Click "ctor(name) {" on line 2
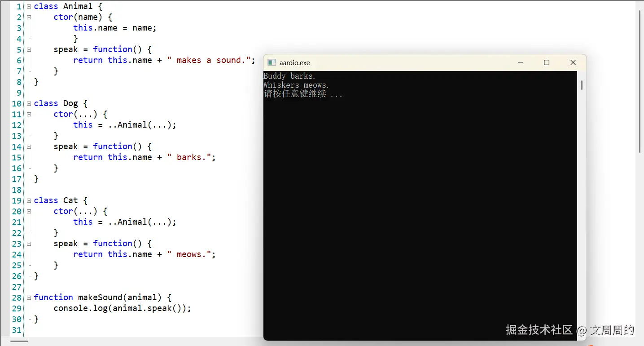 (x=83, y=17)
